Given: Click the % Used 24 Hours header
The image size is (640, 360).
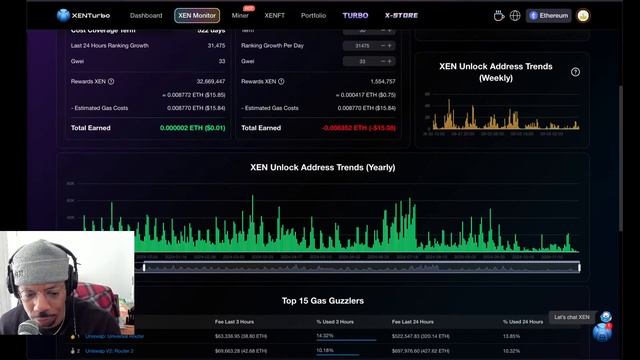Looking at the screenshot, I should tap(523, 322).
